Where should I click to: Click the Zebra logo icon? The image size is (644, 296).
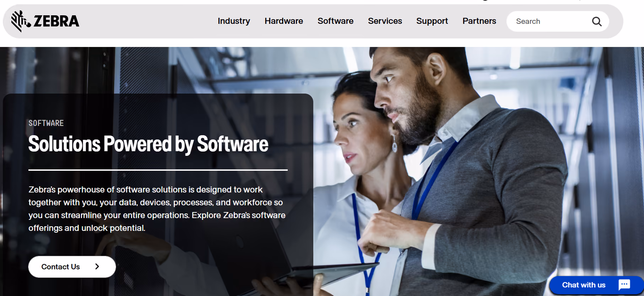pos(21,21)
